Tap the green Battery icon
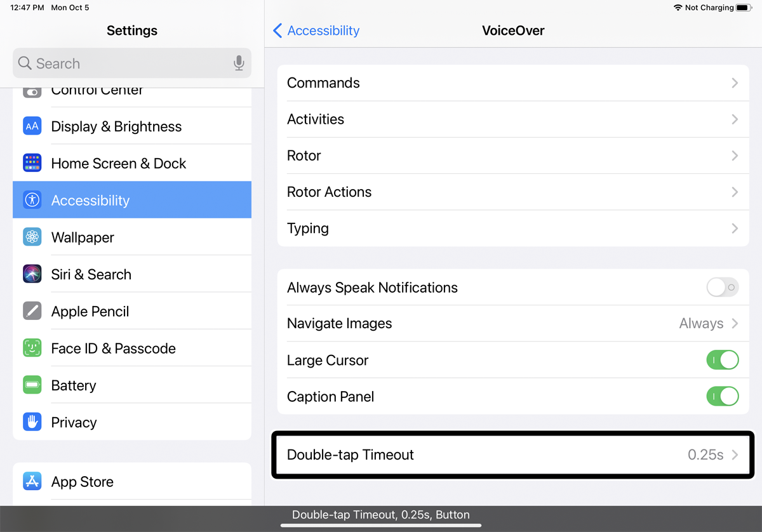762x532 pixels. (x=32, y=385)
